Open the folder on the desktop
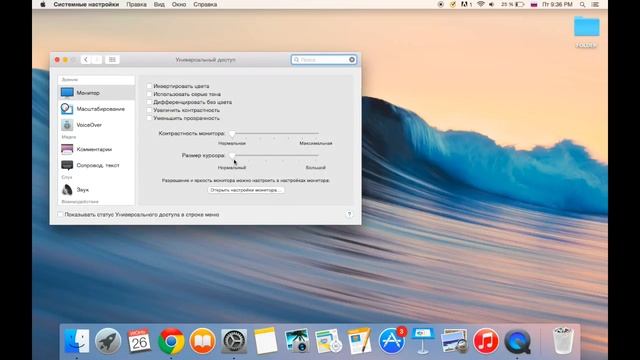The width and height of the screenshot is (640, 360). click(587, 27)
